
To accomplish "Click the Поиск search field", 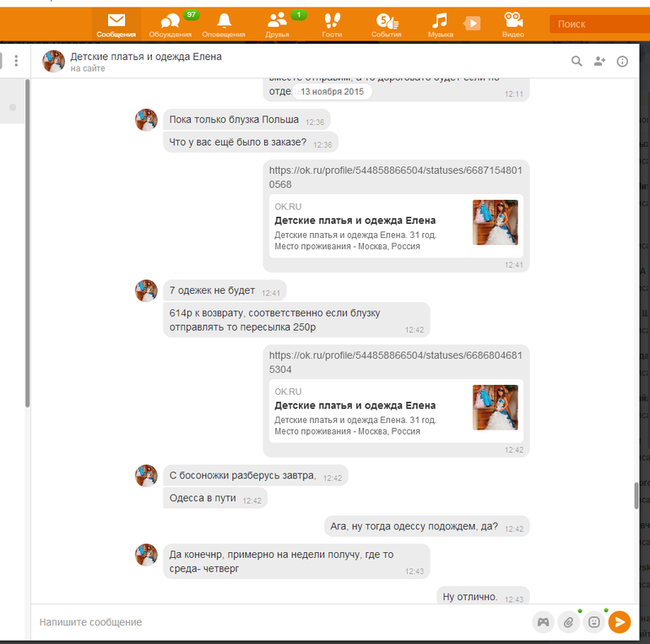I will [598, 24].
